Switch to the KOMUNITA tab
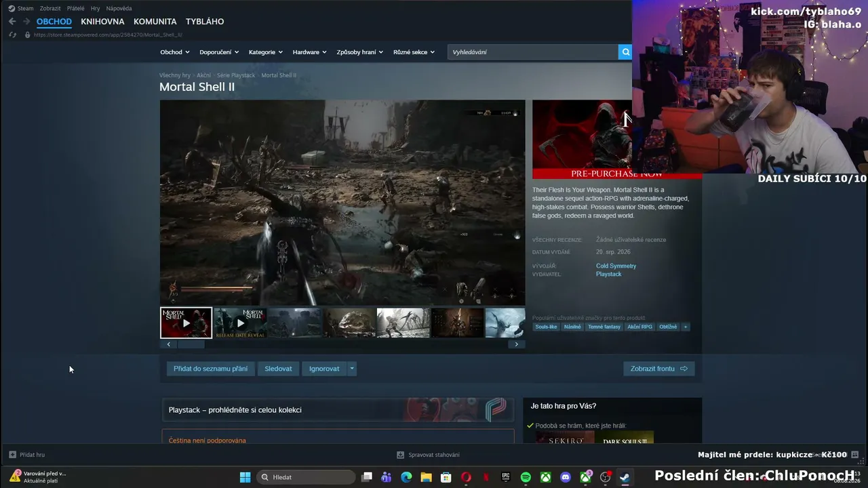The height and width of the screenshot is (488, 868). coord(155,22)
